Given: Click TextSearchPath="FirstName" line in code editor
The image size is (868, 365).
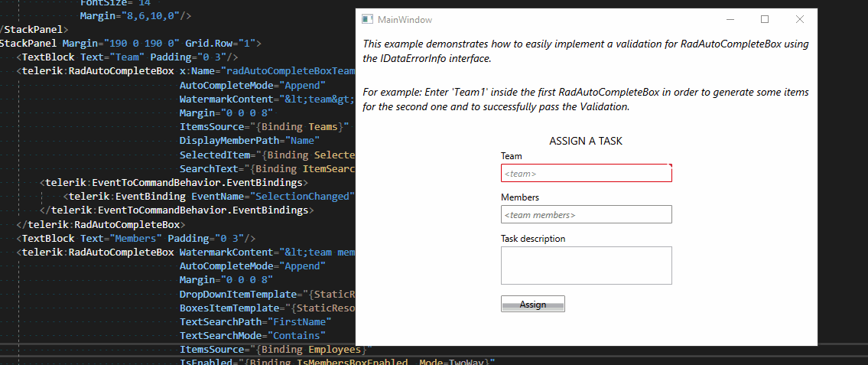Looking at the screenshot, I should (255, 322).
